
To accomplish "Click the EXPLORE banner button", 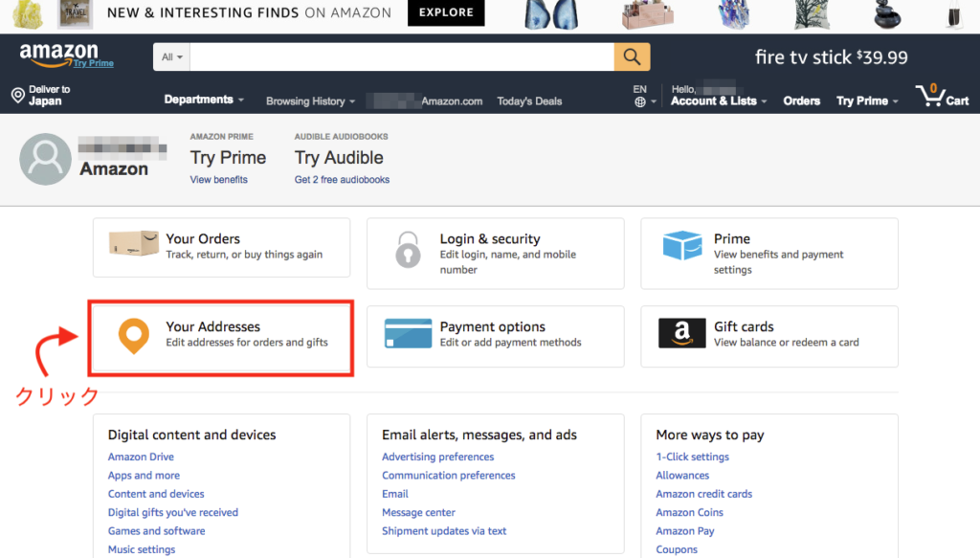I will (x=446, y=12).
